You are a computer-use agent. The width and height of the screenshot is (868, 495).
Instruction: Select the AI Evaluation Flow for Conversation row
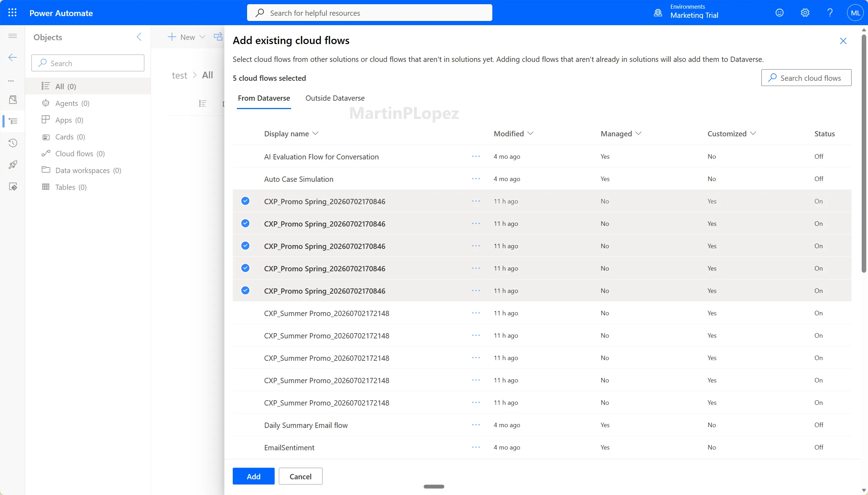point(542,156)
